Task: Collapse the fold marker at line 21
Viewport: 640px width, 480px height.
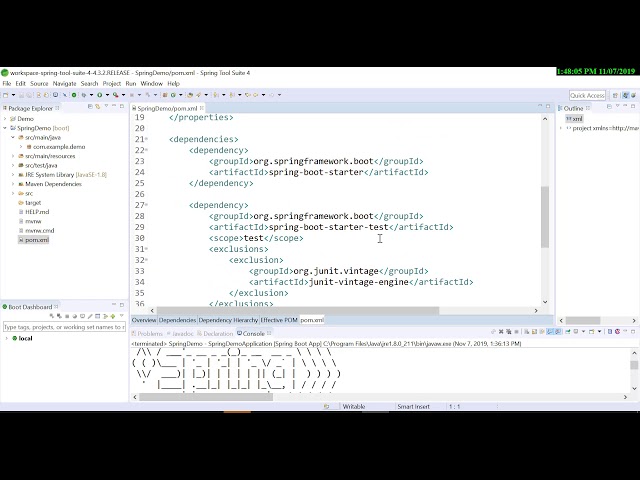Action: 147,140
